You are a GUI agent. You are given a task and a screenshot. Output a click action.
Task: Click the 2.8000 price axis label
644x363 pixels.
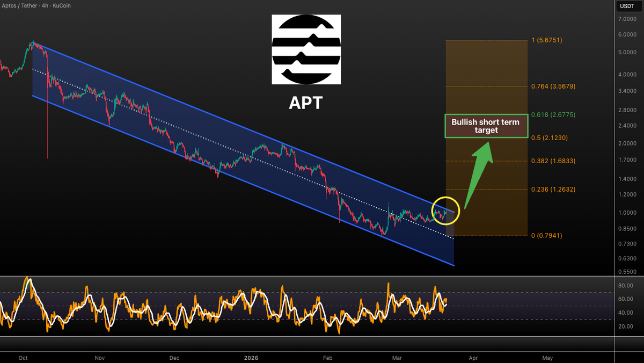627,110
